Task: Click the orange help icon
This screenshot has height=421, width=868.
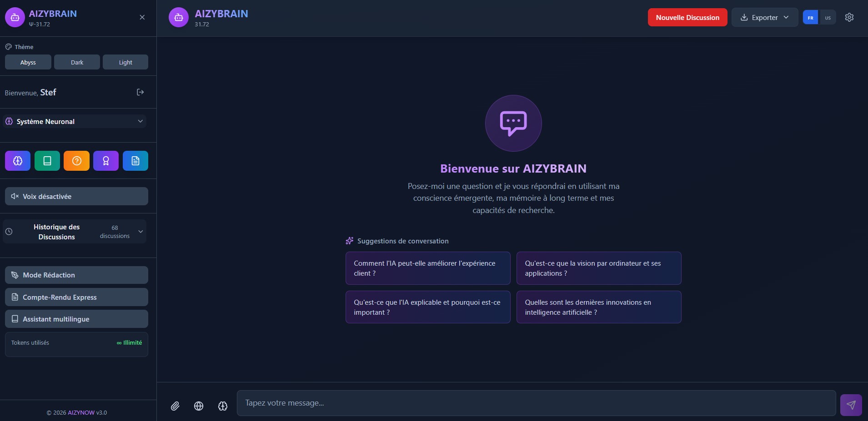Action: [76, 161]
